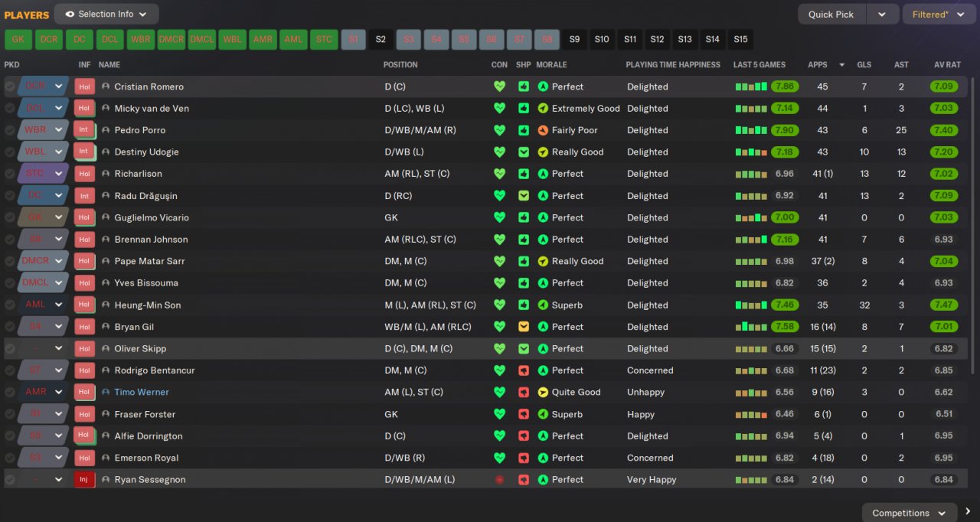This screenshot has height=522, width=980.
Task: Click the arrow right of Competitions
Action: click(968, 512)
